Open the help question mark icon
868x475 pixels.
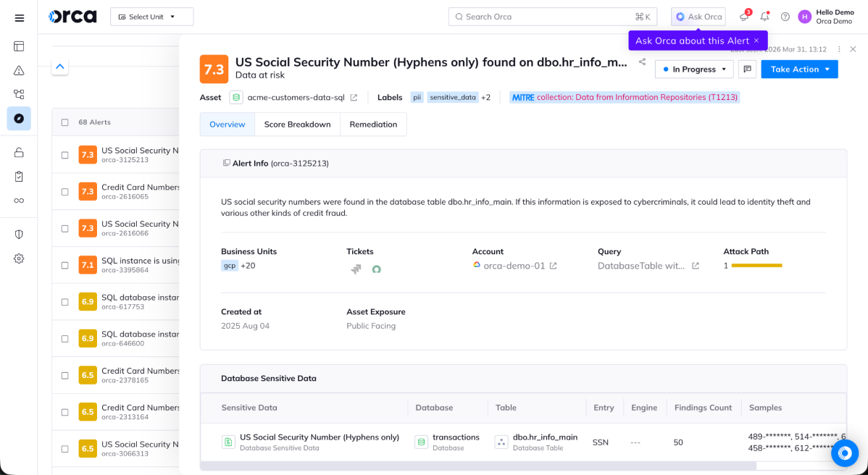coord(785,17)
